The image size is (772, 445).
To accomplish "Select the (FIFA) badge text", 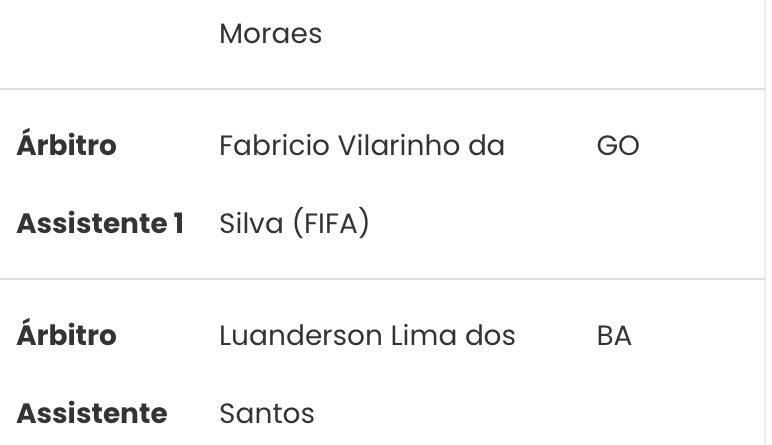I will click(x=331, y=224).
